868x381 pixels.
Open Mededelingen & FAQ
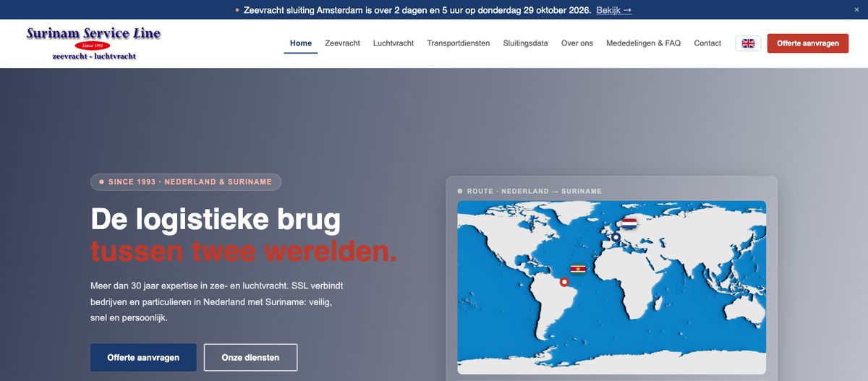(x=644, y=43)
